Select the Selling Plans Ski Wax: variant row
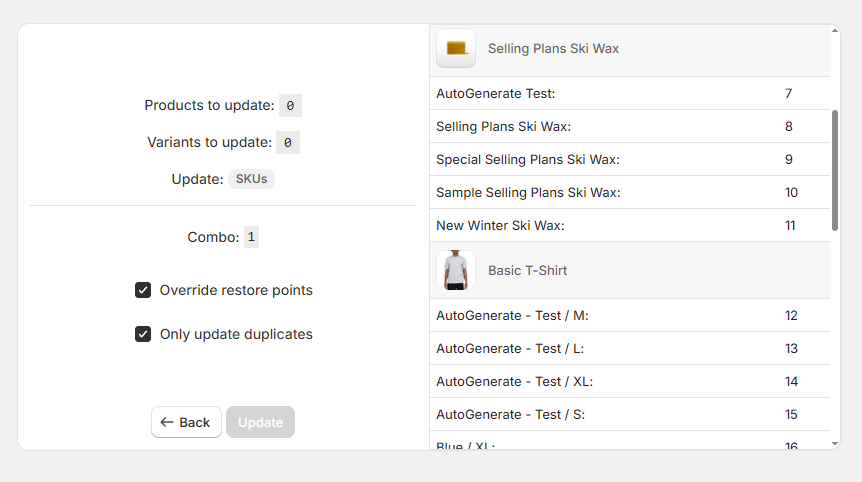The height and width of the screenshot is (482, 862). pyautogui.click(x=630, y=126)
